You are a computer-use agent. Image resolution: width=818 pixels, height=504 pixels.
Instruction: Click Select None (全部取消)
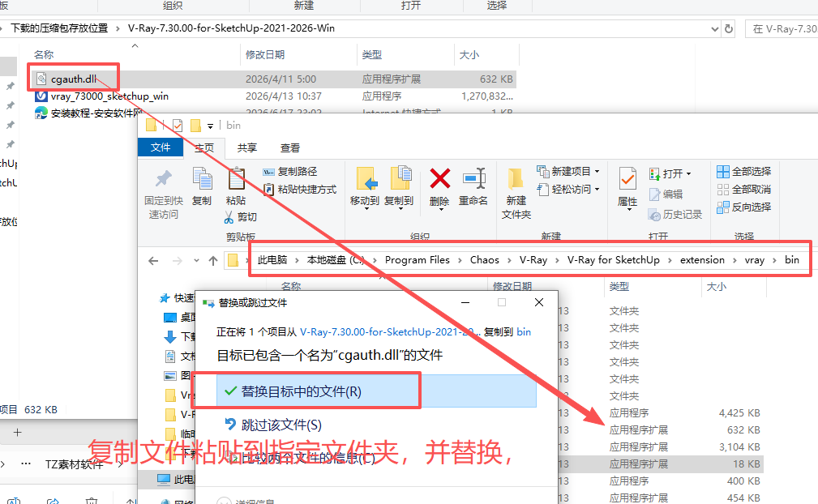click(744, 189)
